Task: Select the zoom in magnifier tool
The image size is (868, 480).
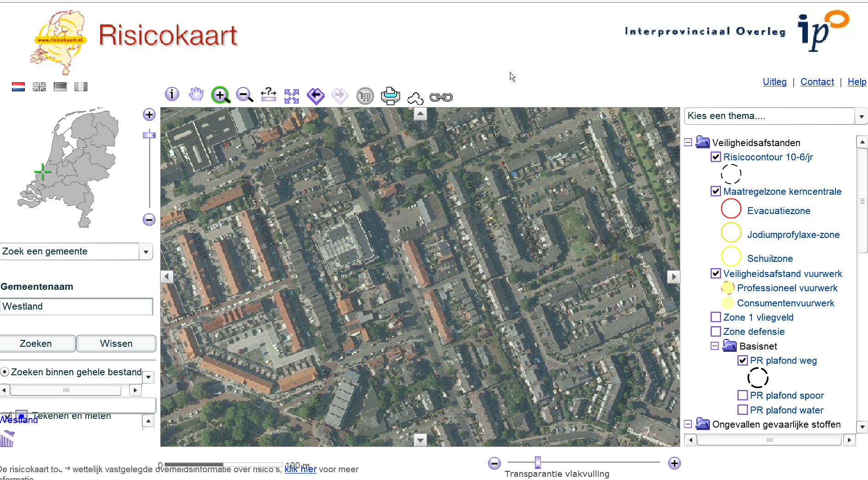Action: point(220,95)
